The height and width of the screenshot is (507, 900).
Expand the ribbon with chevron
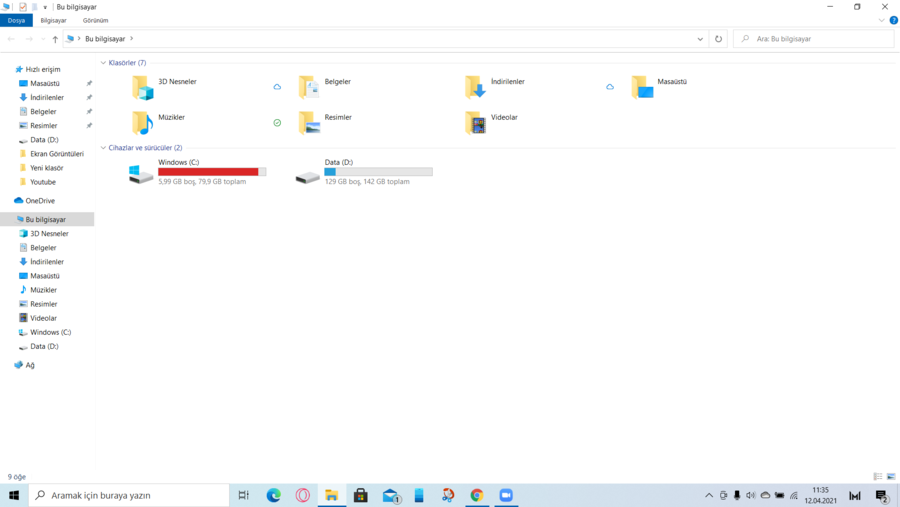click(882, 20)
